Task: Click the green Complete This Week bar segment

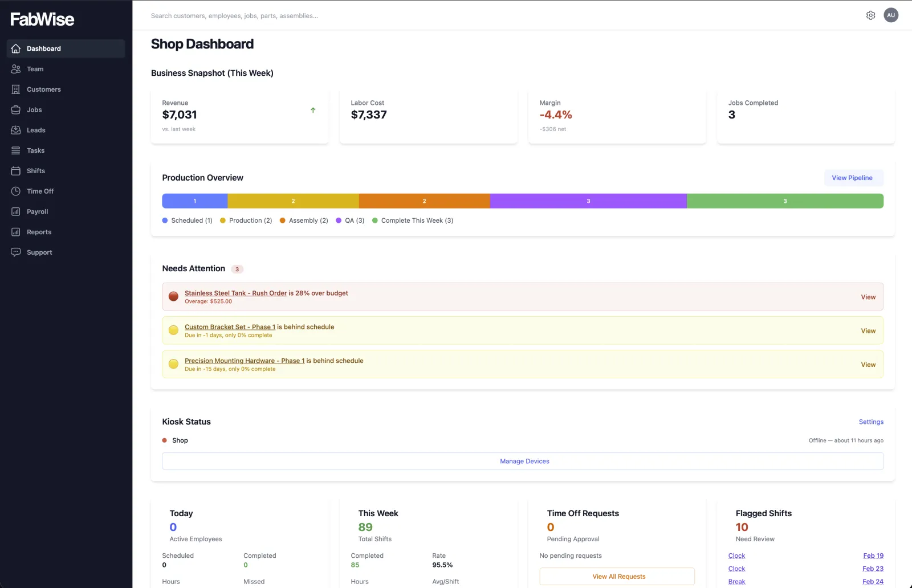Action: point(784,201)
